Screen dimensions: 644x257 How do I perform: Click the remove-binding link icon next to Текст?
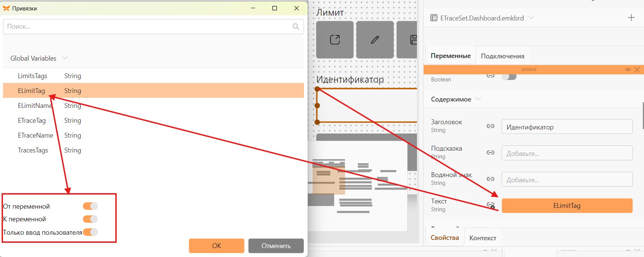pyautogui.click(x=491, y=205)
